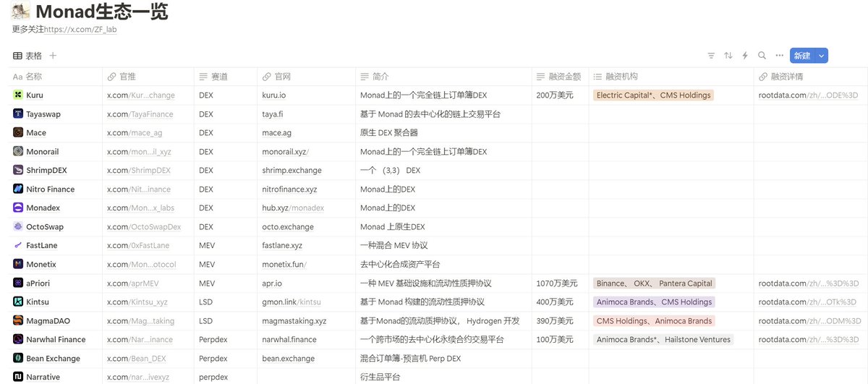Add a new view with plus icon
Image resolution: width=868 pixels, height=384 pixels.
tap(53, 56)
